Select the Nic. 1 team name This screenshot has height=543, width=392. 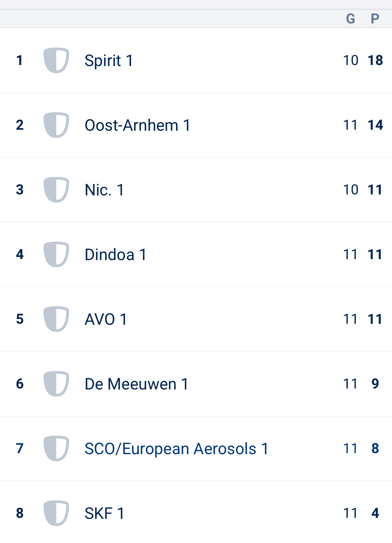click(104, 190)
